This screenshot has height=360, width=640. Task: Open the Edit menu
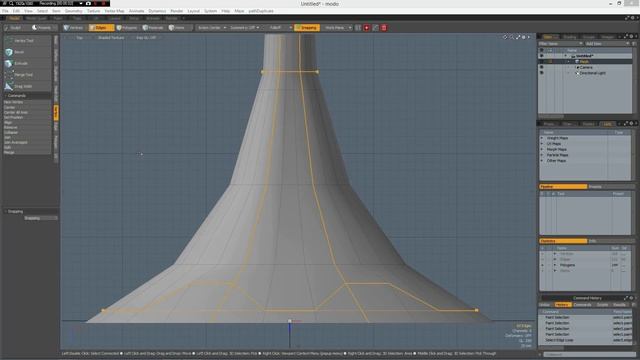pos(16,11)
